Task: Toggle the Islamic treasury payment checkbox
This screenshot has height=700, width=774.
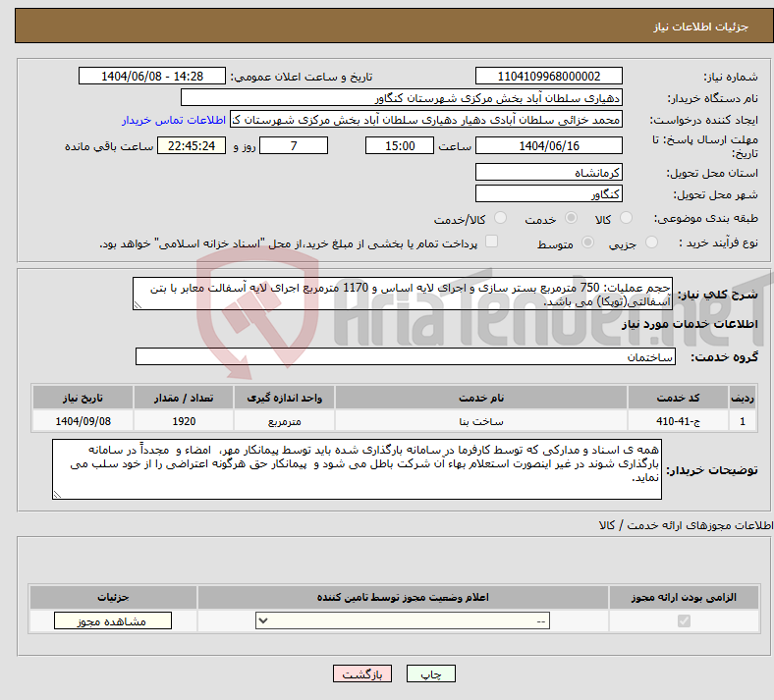Action: click(491, 242)
